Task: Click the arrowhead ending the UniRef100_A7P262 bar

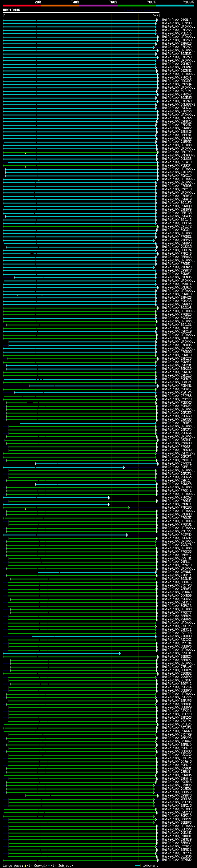Action: coord(109,498)
